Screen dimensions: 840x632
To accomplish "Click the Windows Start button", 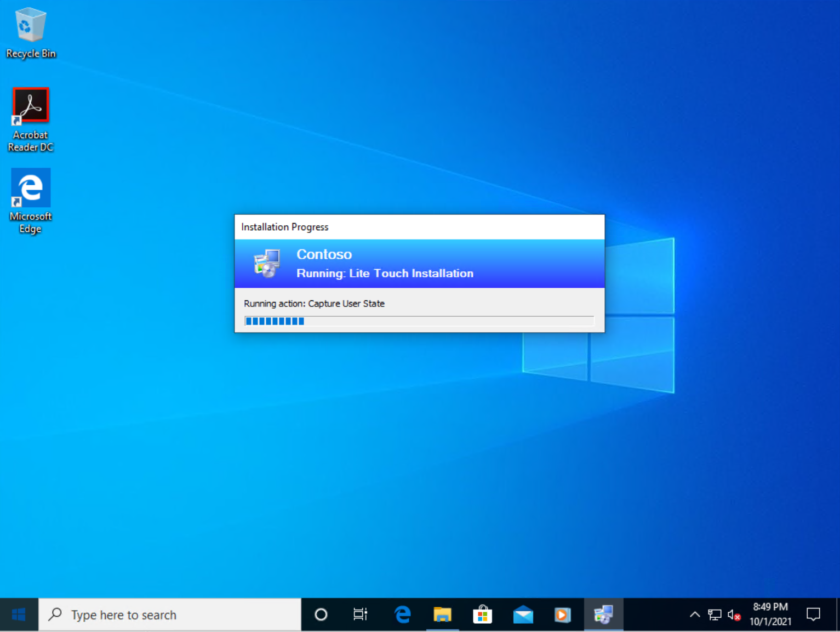I will tap(19, 614).
